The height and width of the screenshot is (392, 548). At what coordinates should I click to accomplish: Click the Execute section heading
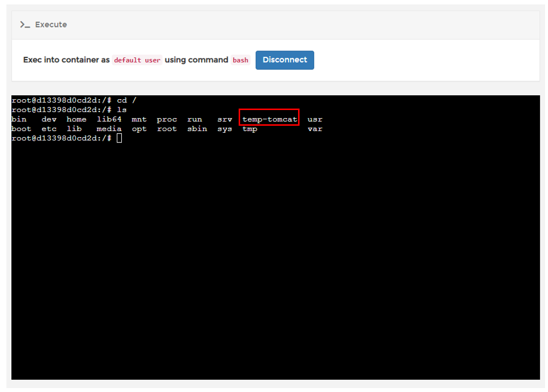[x=51, y=25]
